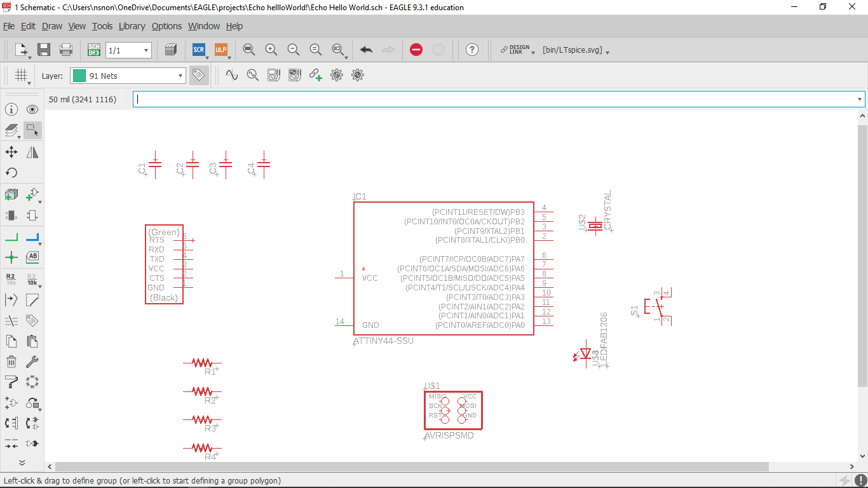Click the add voltage probe icon

[x=252, y=75]
